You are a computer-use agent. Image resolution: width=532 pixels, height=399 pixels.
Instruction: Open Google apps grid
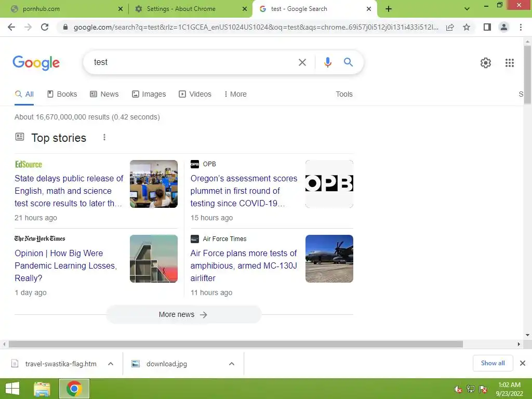pos(509,63)
